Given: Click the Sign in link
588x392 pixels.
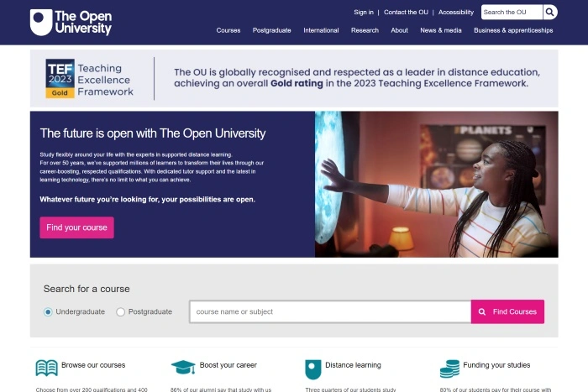Looking at the screenshot, I should click(x=364, y=12).
